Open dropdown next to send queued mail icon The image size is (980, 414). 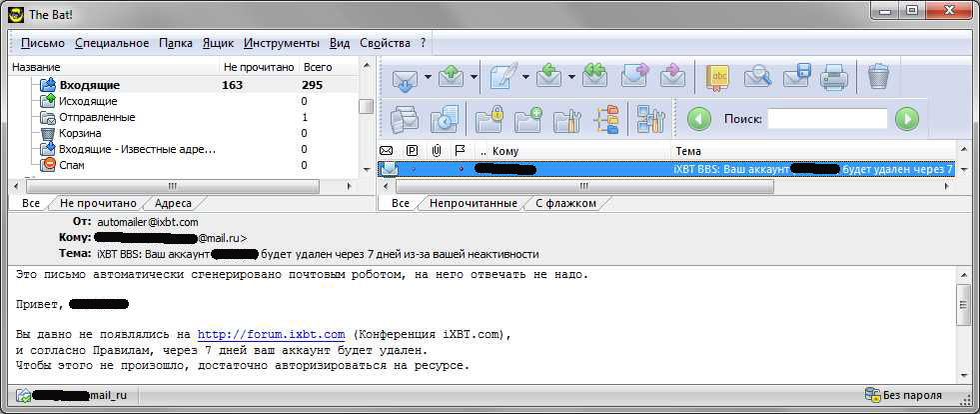[x=474, y=78]
